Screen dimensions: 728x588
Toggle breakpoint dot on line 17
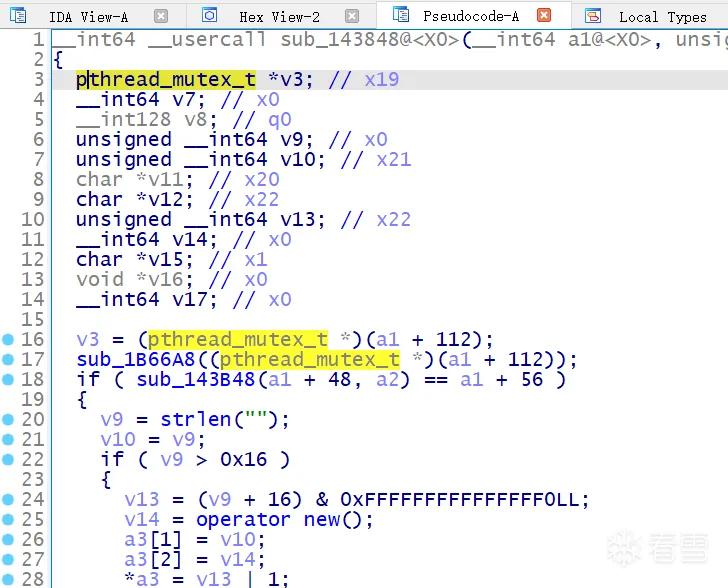(x=8, y=359)
